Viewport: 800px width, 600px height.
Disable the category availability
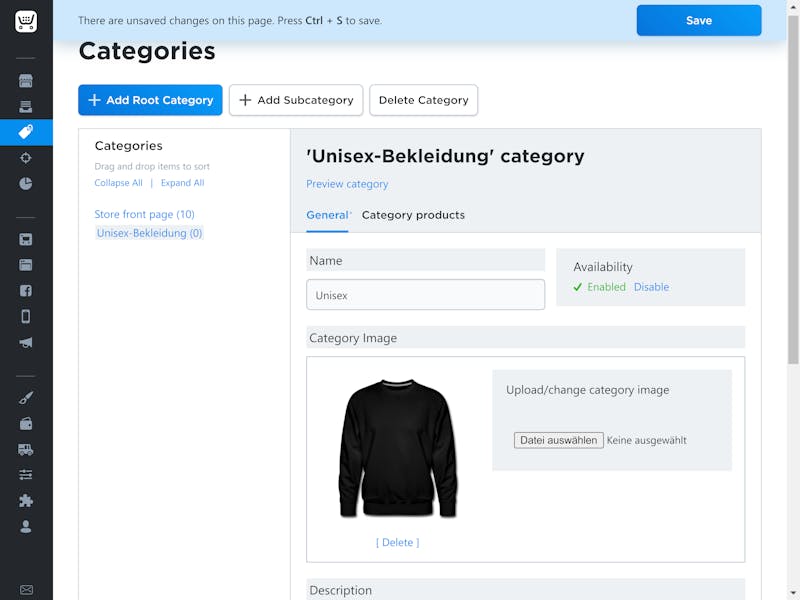651,287
